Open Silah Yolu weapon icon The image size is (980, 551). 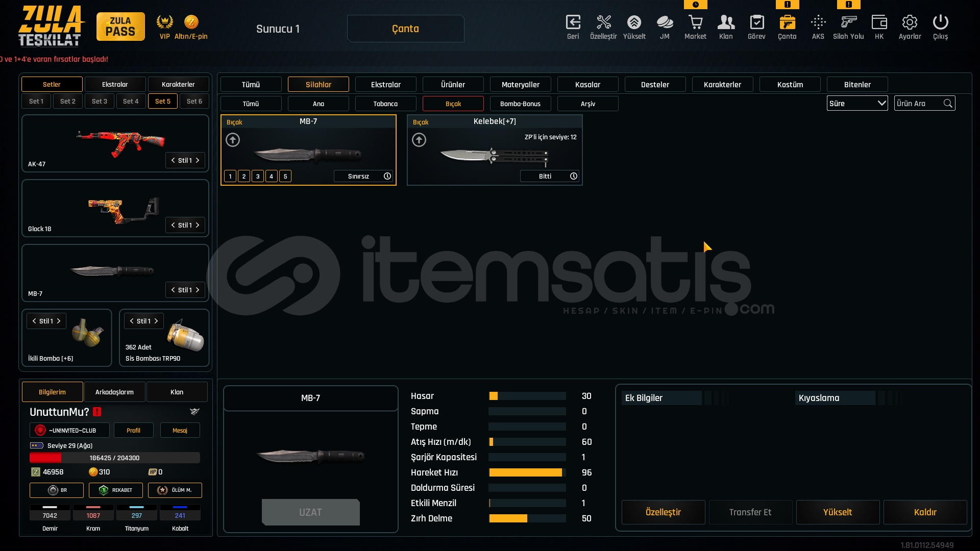[x=848, y=23]
